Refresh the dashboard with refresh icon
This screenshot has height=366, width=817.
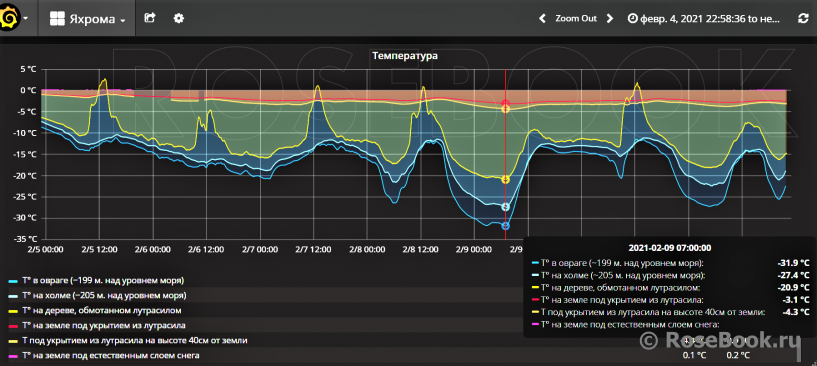(803, 19)
